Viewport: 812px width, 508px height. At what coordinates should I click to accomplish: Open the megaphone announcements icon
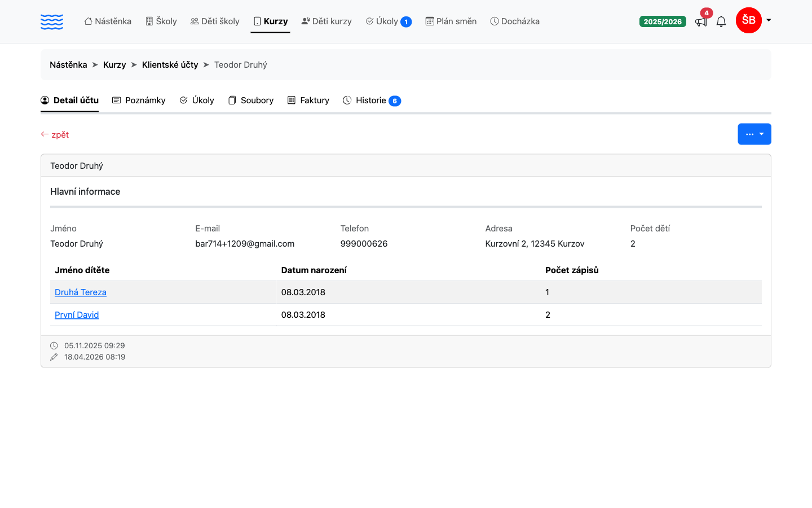tap(701, 22)
